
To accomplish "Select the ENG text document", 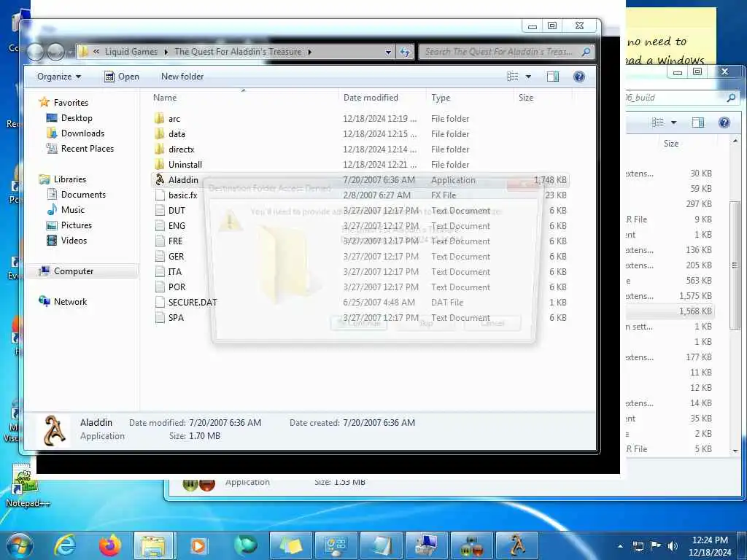I will 177,225.
